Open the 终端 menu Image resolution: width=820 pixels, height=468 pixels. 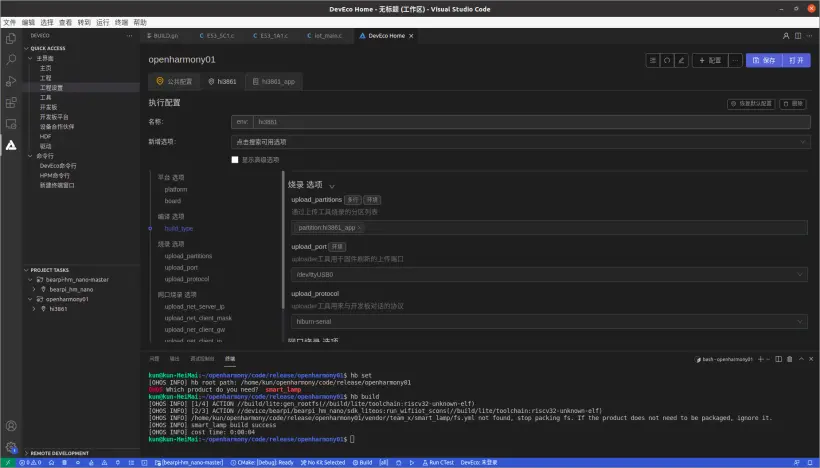coord(121,22)
